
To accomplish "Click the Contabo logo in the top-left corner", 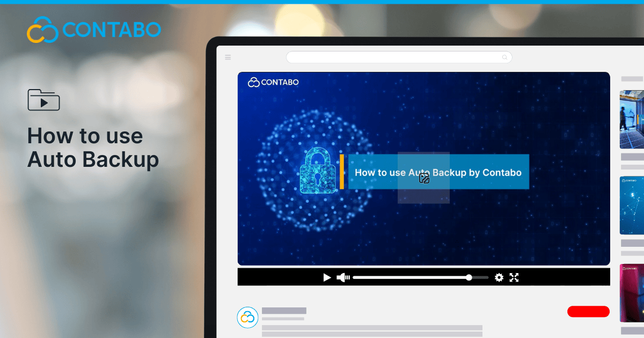I will click(94, 30).
